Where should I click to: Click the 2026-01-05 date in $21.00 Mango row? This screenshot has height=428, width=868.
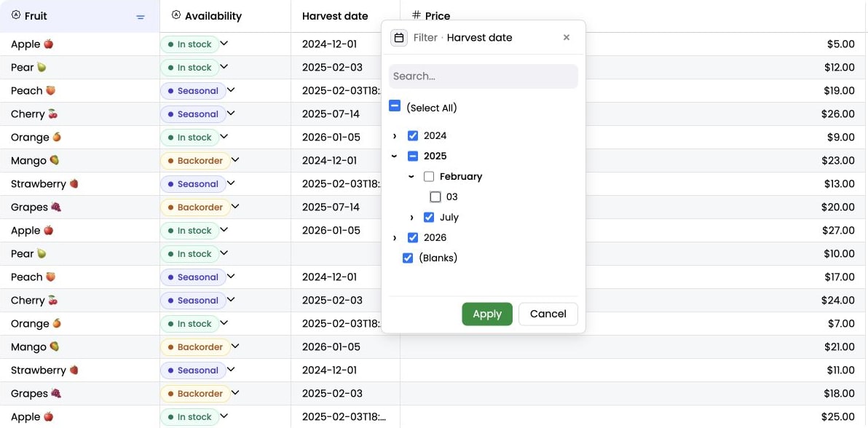coord(331,347)
